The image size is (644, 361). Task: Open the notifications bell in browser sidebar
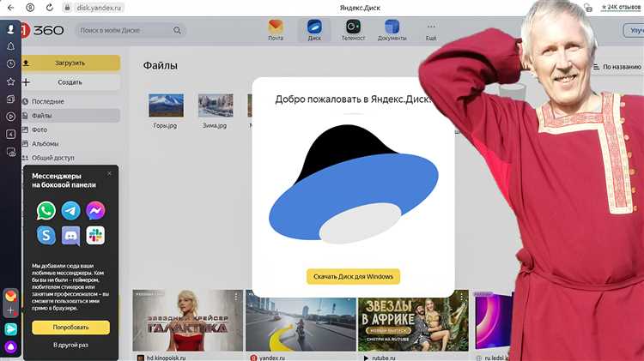coord(10,46)
